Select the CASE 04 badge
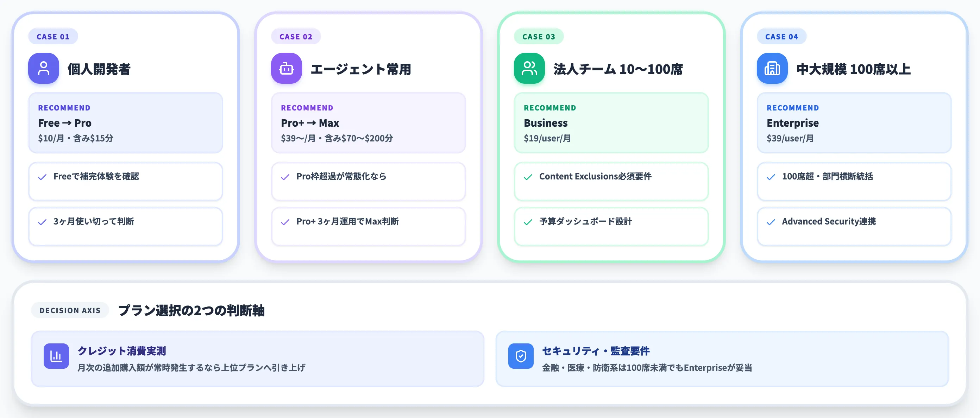Image resolution: width=980 pixels, height=418 pixels. click(x=781, y=37)
